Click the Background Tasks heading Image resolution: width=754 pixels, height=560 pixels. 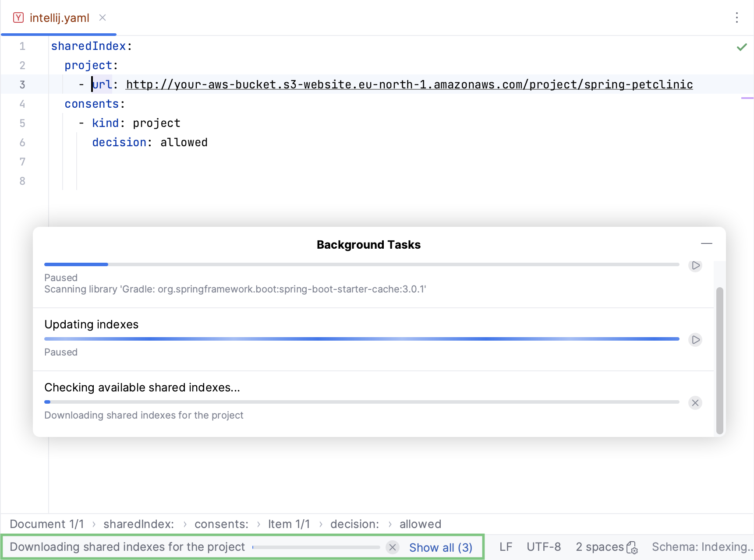pyautogui.click(x=368, y=245)
